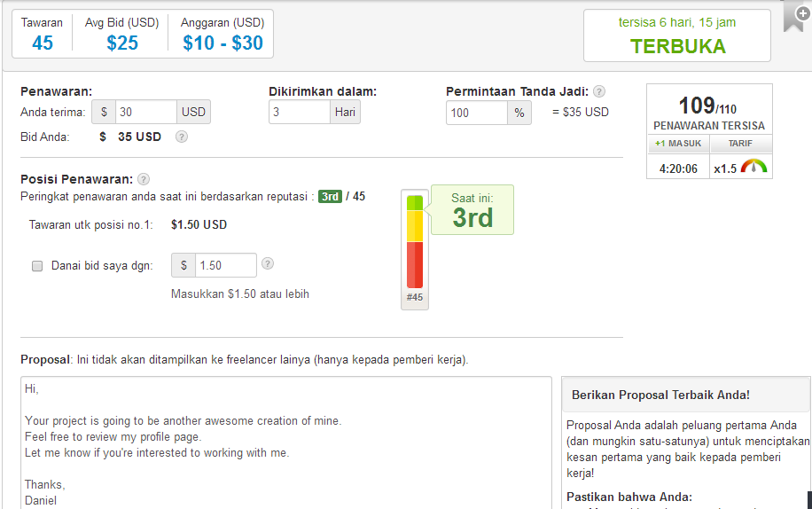Select the TARIF tab
This screenshot has height=509, width=812.
point(740,144)
